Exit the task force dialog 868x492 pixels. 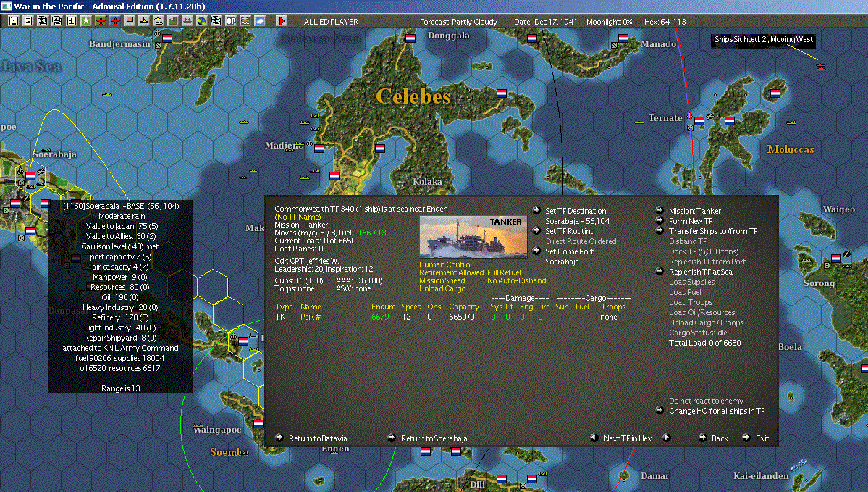pos(762,438)
